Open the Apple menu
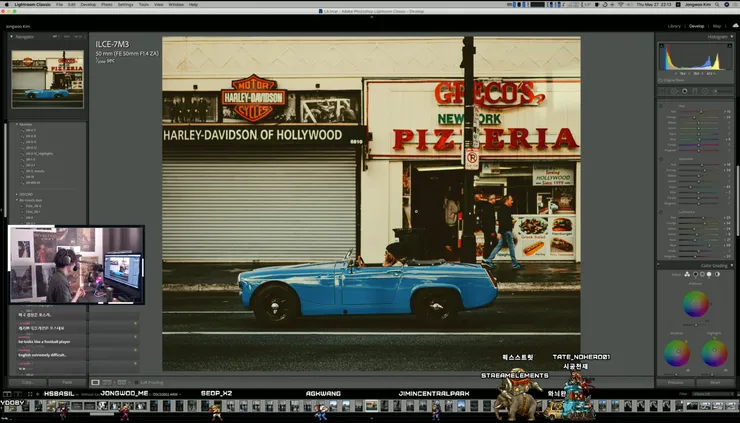This screenshot has width=740, height=423. tap(7, 4)
